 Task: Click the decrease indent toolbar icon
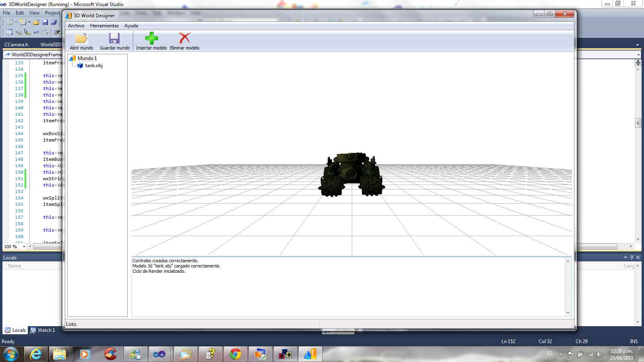coord(57,32)
